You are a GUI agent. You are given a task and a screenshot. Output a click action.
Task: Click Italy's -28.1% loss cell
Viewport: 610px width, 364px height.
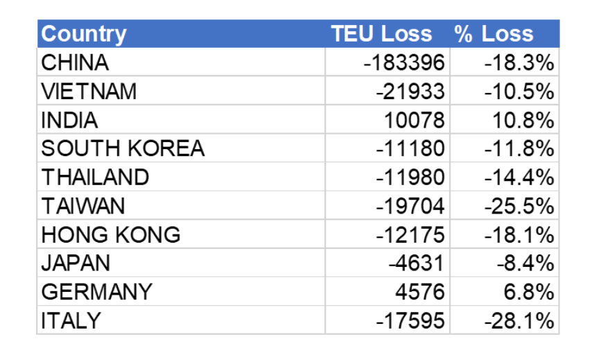pos(519,320)
